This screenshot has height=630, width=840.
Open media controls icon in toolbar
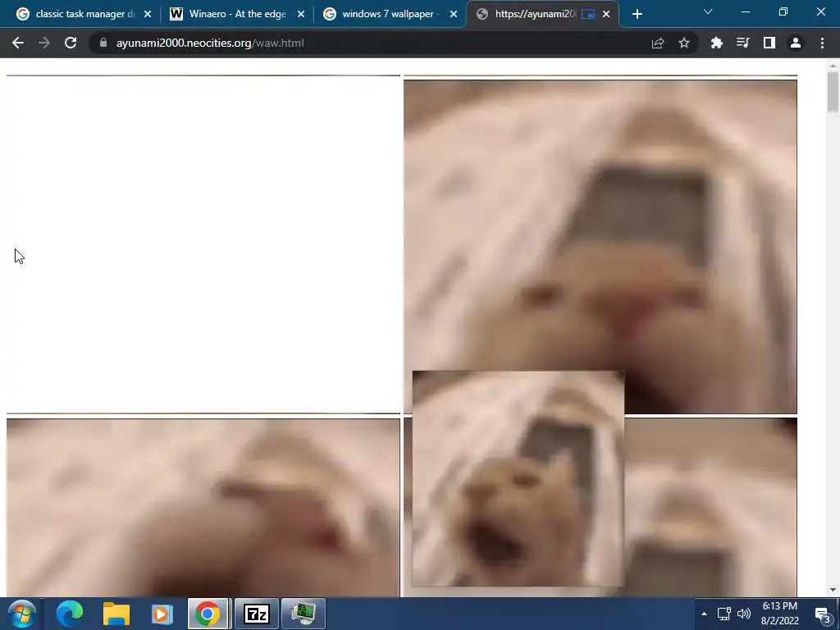[742, 43]
